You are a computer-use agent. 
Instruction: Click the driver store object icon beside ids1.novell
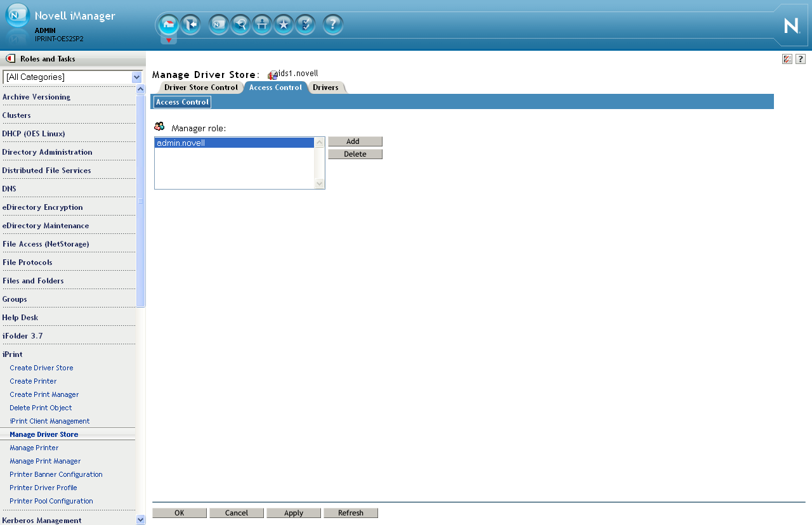[x=273, y=75]
